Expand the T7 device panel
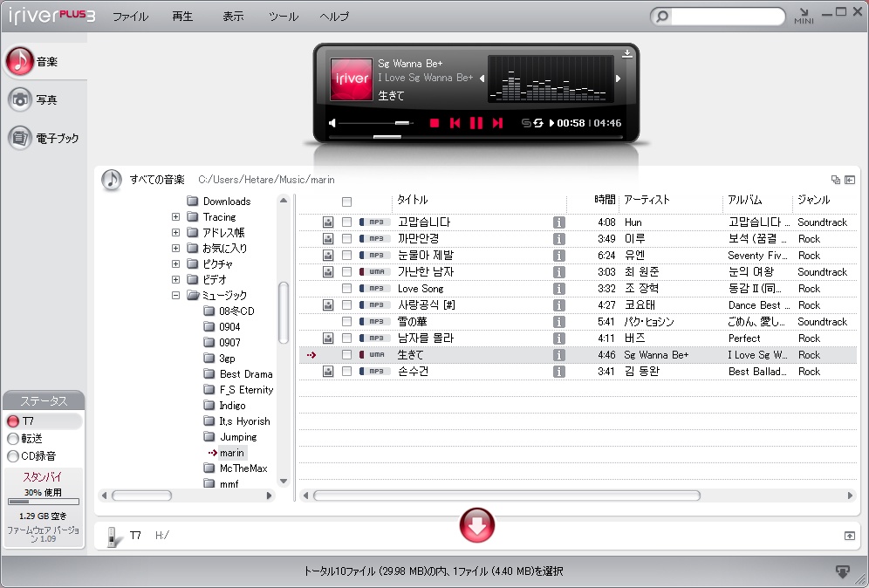This screenshot has width=869, height=588. (x=850, y=536)
